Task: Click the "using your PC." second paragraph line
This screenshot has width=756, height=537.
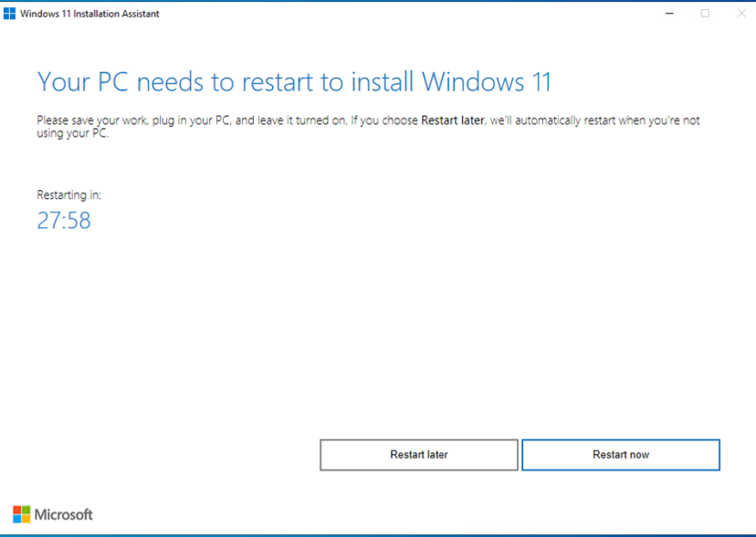Action: (x=73, y=133)
